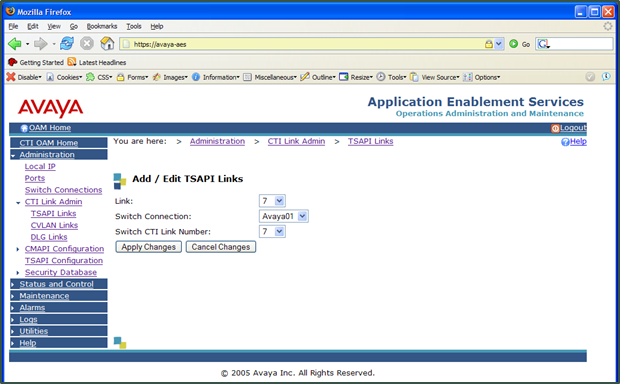Go back with the green Back arrow
The height and width of the screenshot is (384, 620).
[x=15, y=44]
